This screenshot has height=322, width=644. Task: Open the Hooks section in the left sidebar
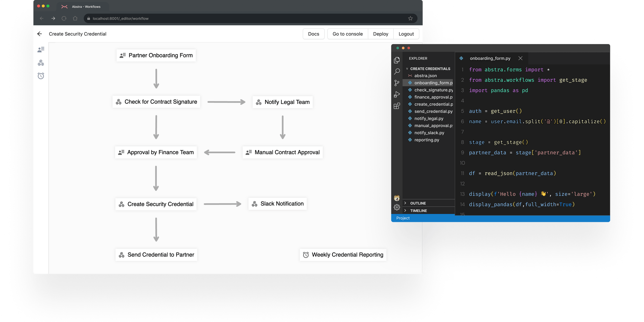pos(41,63)
